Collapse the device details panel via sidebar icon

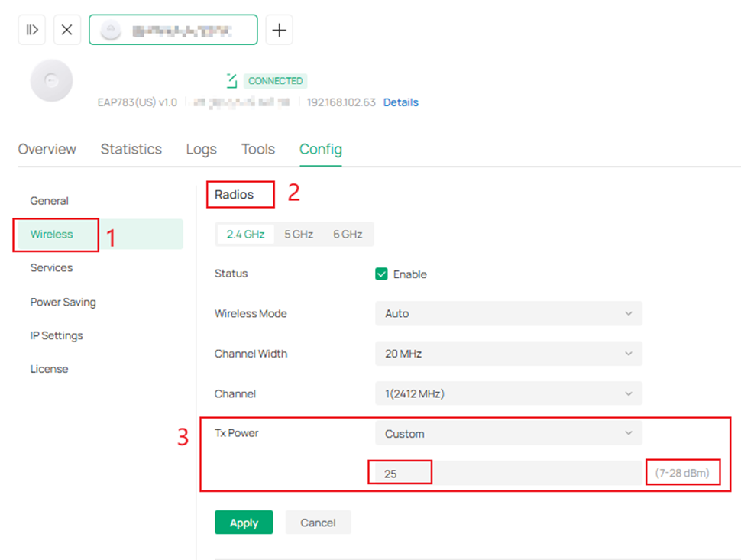pyautogui.click(x=31, y=29)
